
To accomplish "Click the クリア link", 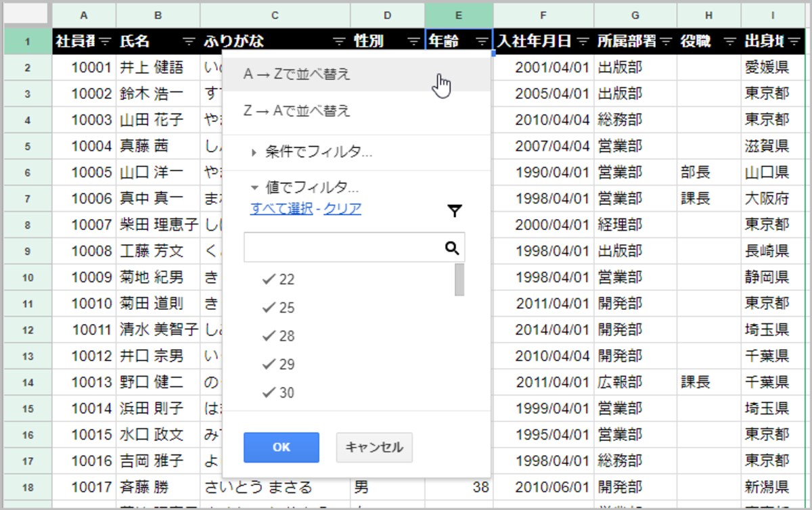I will click(342, 208).
